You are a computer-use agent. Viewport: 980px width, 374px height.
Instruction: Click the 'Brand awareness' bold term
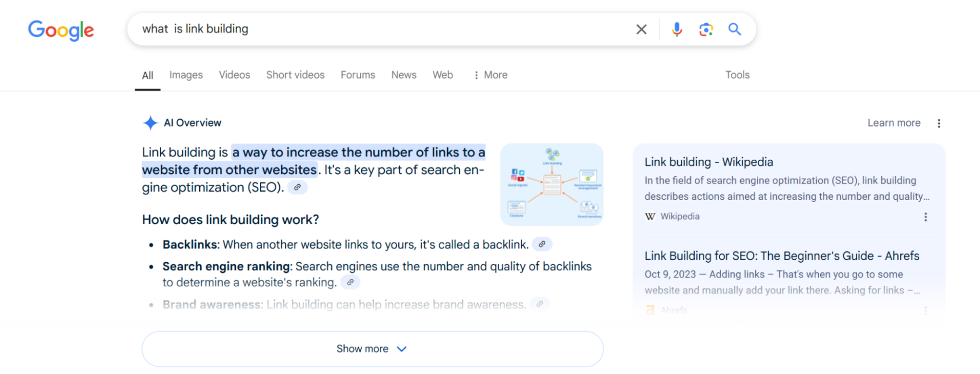[212, 305]
